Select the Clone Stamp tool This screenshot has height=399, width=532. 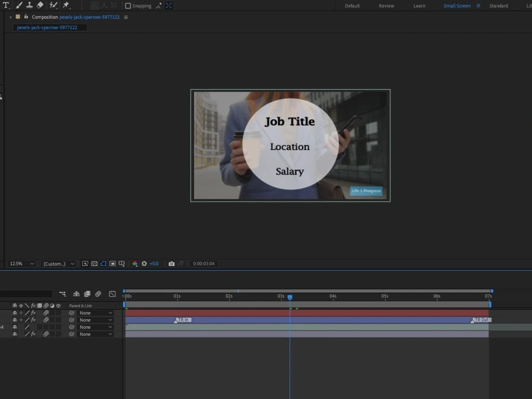[29, 5]
